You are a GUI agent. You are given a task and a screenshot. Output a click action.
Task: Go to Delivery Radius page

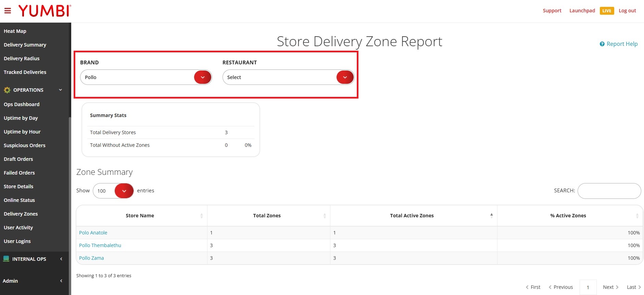pyautogui.click(x=22, y=59)
